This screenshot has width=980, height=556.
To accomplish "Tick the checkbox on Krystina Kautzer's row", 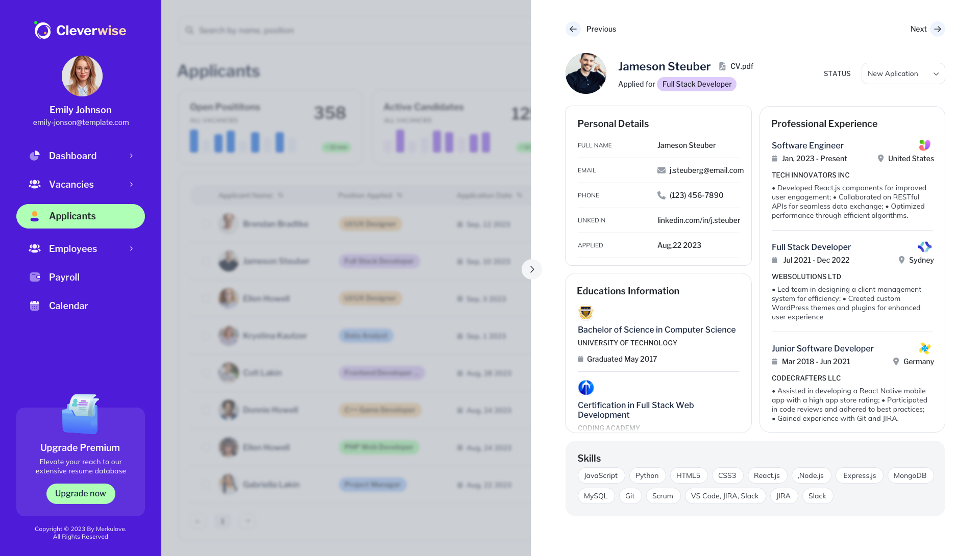I will (x=206, y=336).
